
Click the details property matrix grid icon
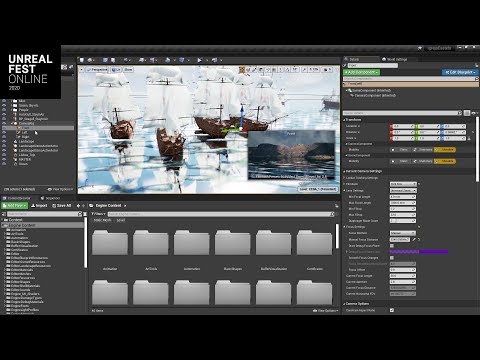(467, 113)
